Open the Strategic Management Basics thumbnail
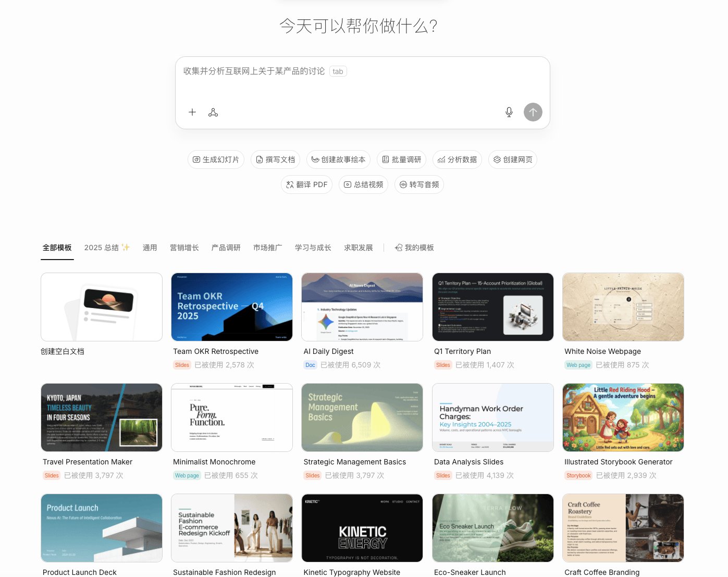The height and width of the screenshot is (577, 728). (362, 418)
